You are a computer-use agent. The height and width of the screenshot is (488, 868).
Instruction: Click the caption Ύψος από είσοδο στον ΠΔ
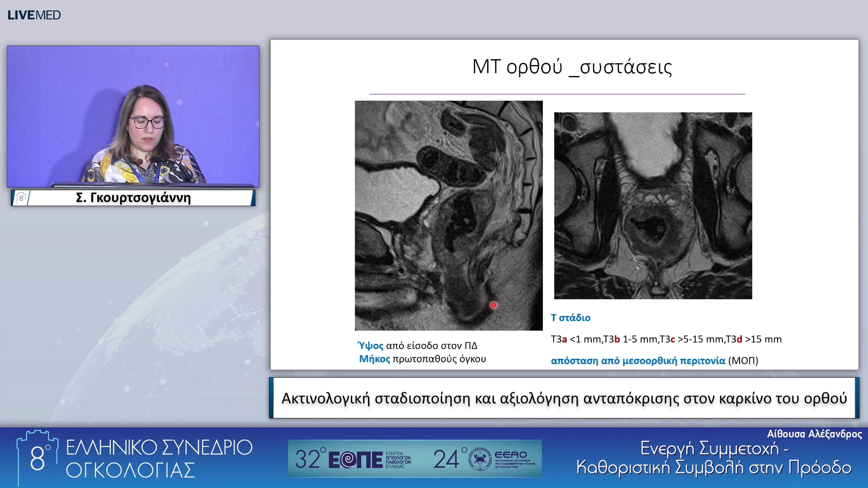pos(417,346)
